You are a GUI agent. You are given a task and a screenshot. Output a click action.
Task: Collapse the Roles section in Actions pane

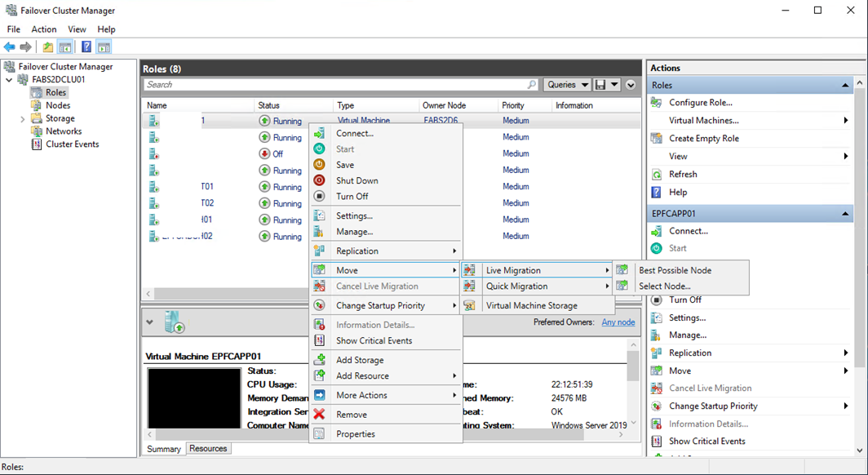[x=845, y=85]
